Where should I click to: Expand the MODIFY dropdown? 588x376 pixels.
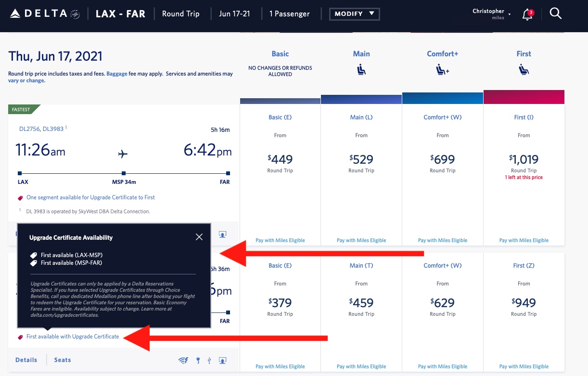[355, 14]
